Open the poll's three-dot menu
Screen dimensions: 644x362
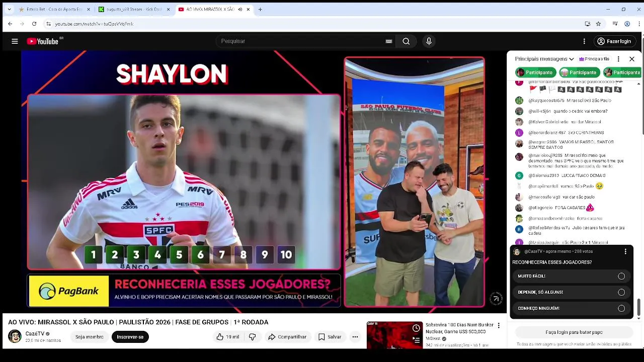625,251
